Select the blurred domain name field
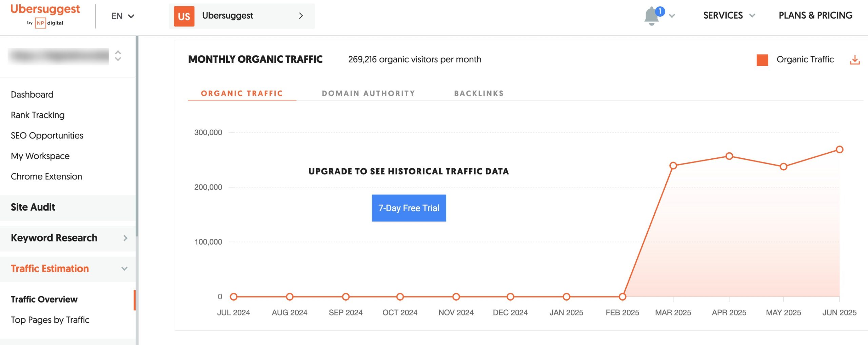Image resolution: width=868 pixels, height=345 pixels. (x=58, y=56)
